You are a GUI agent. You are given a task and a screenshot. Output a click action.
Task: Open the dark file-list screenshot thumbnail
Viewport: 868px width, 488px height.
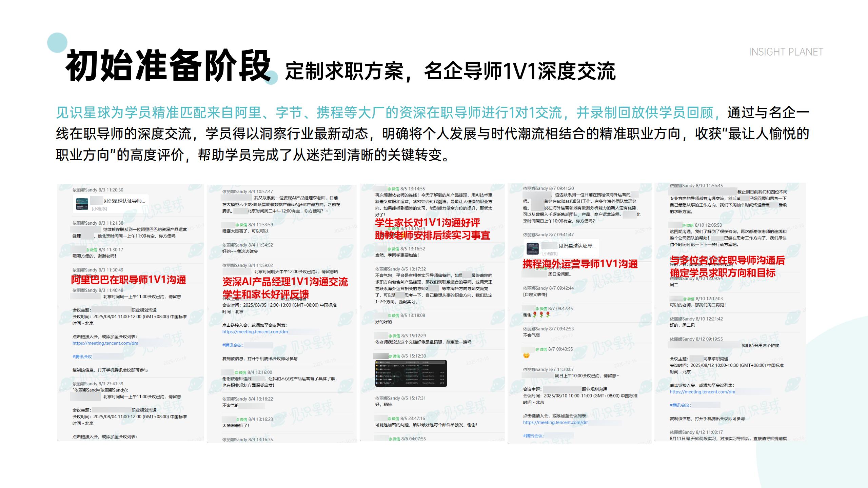[x=411, y=373]
